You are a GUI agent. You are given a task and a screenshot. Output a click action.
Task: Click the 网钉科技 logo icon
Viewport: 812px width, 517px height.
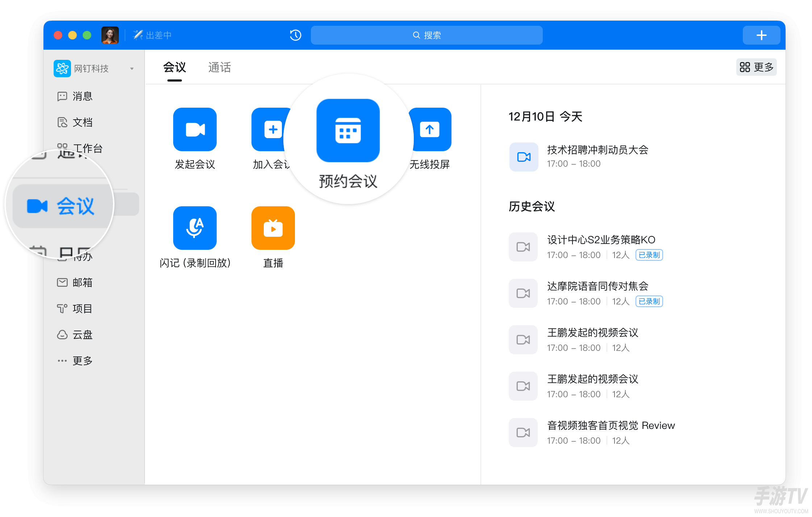pos(62,69)
